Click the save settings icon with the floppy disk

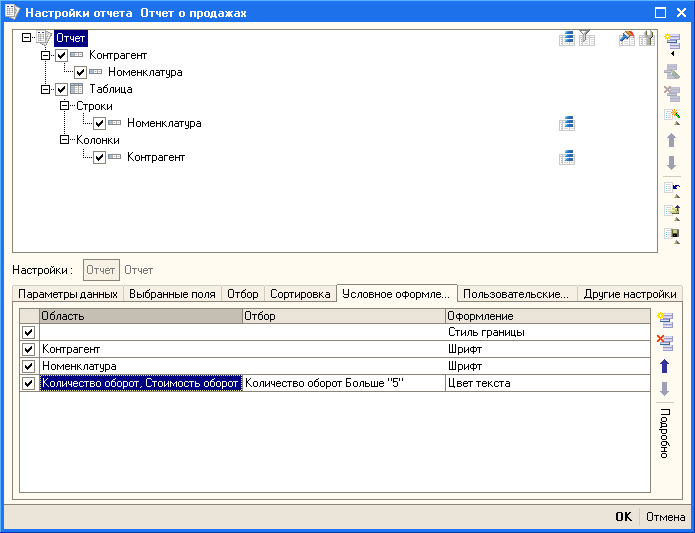click(672, 235)
